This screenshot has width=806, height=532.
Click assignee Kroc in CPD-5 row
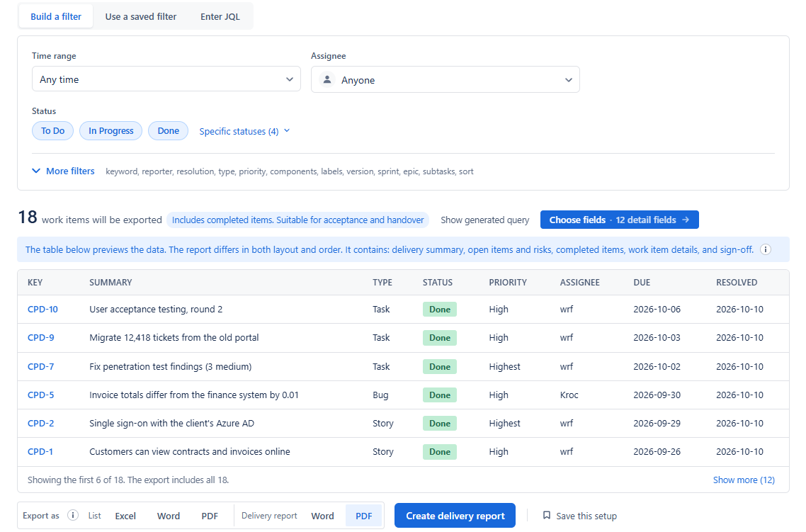point(569,395)
